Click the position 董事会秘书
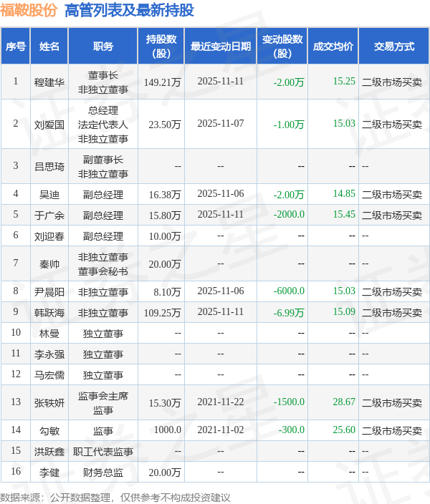The image size is (430, 504). (103, 271)
